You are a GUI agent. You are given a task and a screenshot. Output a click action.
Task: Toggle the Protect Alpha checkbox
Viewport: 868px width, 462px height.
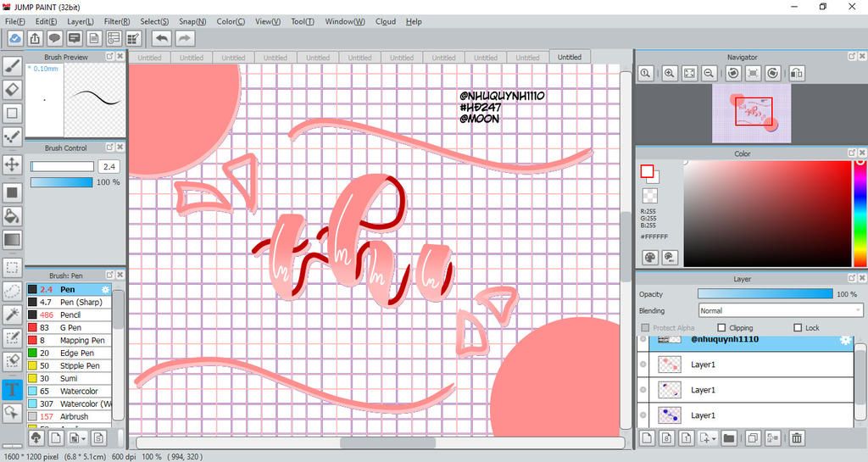[645, 327]
